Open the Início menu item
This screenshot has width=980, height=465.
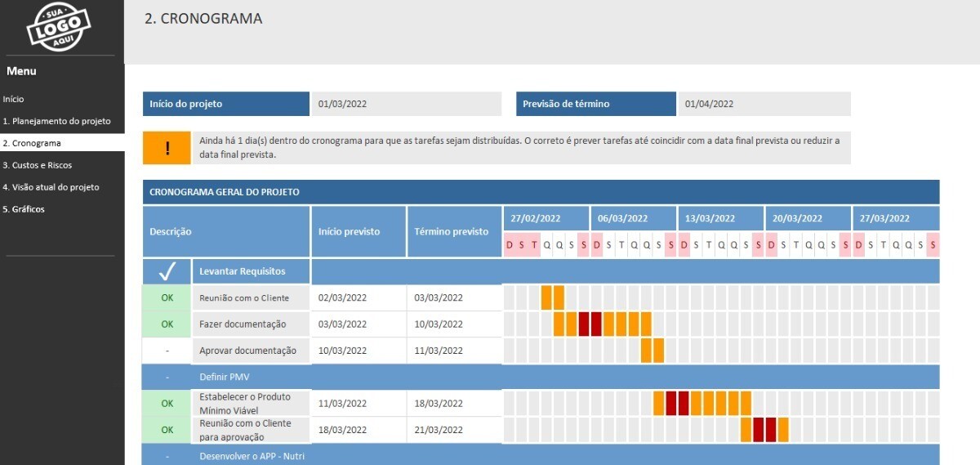[14, 99]
